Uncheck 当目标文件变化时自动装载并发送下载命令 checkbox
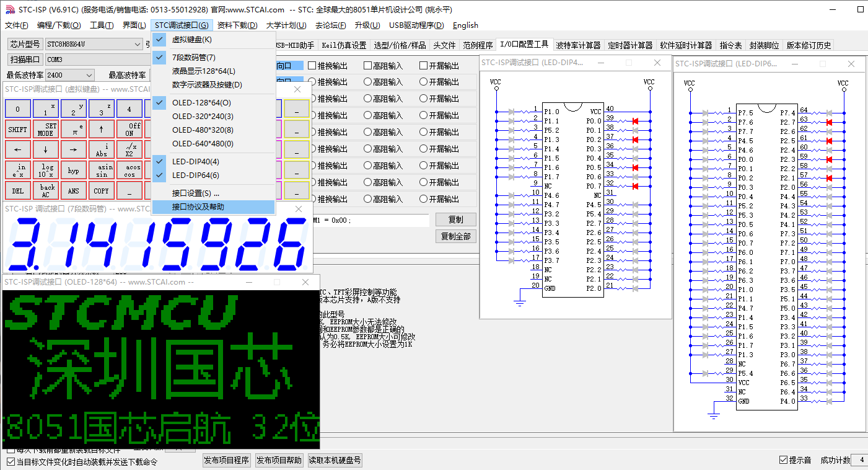 pyautogui.click(x=11, y=462)
